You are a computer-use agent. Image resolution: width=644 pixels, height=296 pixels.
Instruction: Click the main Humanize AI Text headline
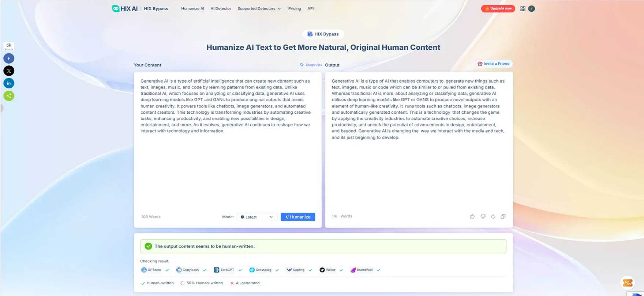(323, 48)
